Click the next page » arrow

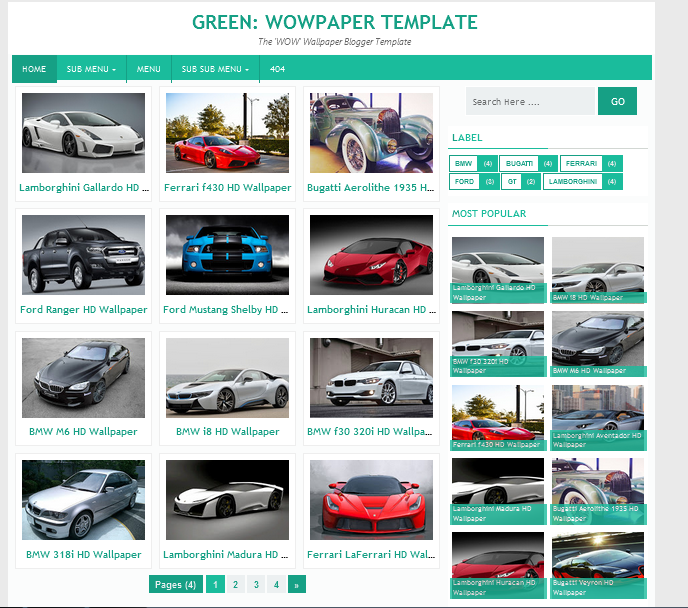point(297,584)
